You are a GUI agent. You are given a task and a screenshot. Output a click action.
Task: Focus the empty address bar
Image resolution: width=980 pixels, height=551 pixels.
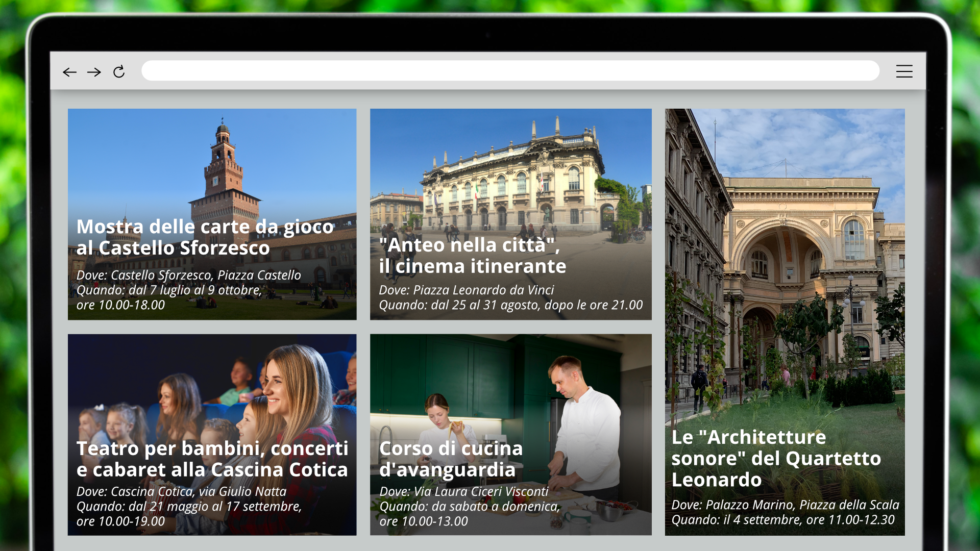[509, 71]
